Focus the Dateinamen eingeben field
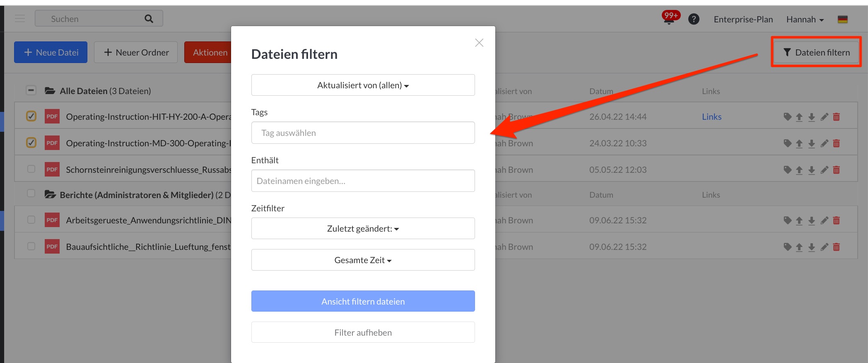This screenshot has height=363, width=868. tap(363, 181)
